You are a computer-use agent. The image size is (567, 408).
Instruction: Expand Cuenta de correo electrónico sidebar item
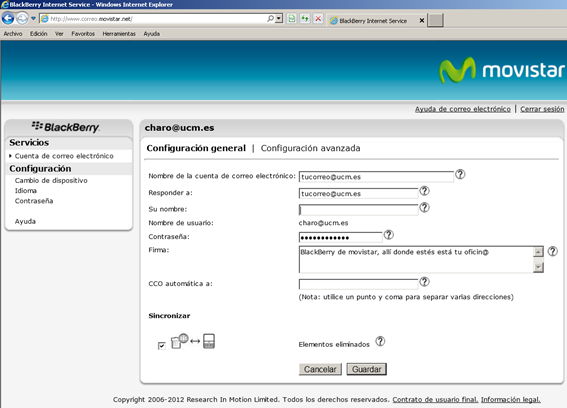[64, 156]
